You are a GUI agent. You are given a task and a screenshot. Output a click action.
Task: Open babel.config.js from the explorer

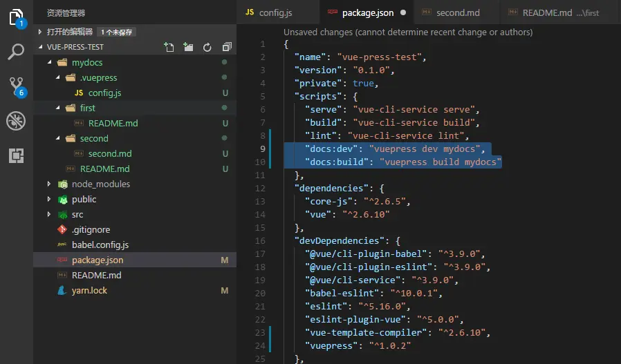point(100,245)
